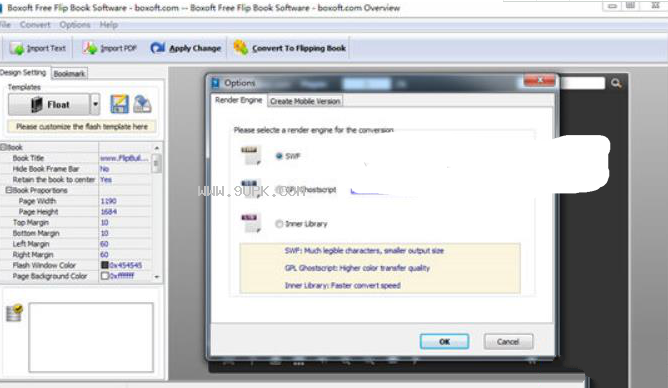Click the Flash Window Color dark swatch
Image resolution: width=668 pixels, height=388 pixels.
[x=104, y=265]
